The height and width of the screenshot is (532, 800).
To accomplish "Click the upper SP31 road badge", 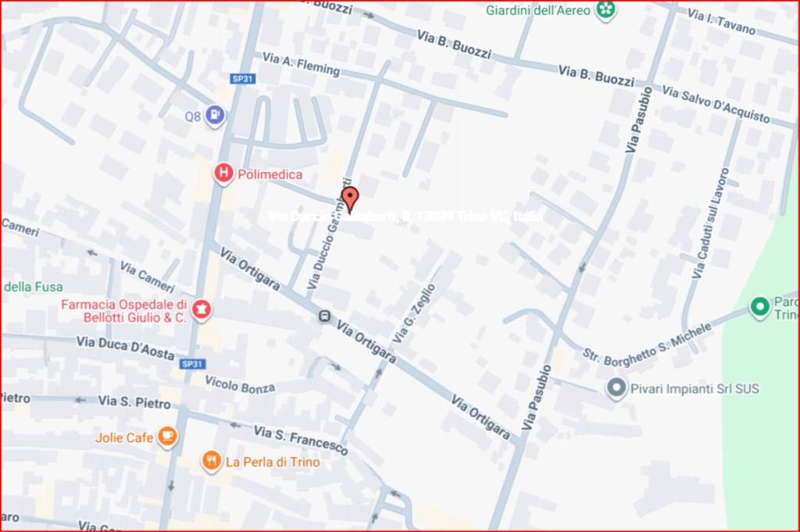I will click(243, 79).
